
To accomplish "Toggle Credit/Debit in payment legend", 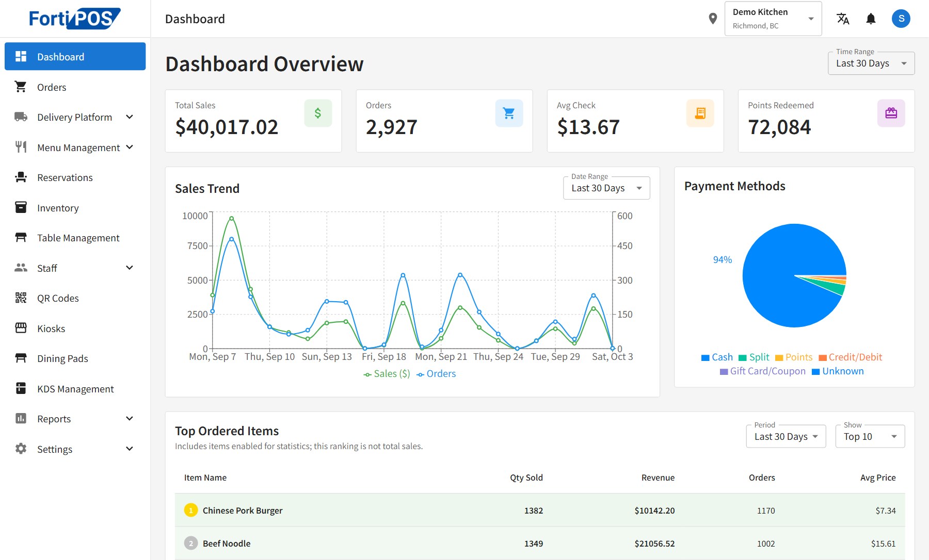I will click(851, 357).
